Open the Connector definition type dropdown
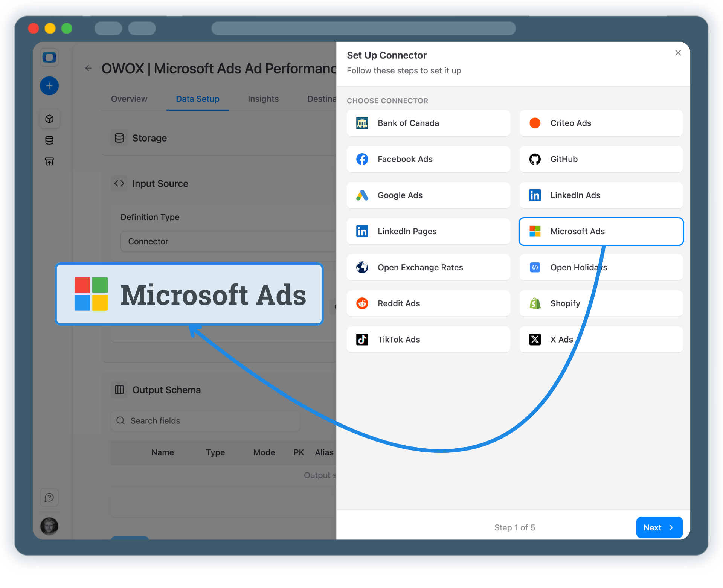Image resolution: width=723 pixels, height=588 pixels. pos(226,241)
